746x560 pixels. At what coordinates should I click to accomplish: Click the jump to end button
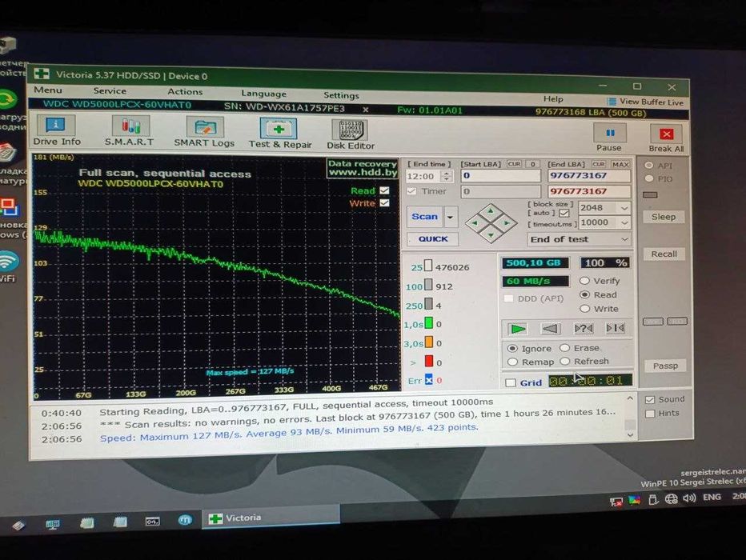pos(615,327)
